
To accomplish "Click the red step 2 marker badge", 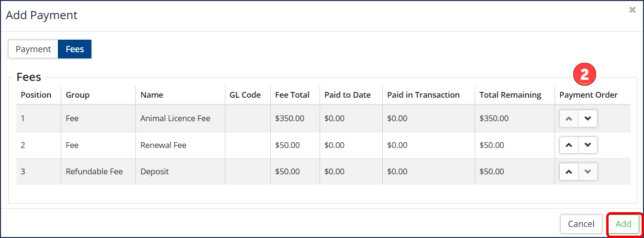I will pyautogui.click(x=584, y=75).
